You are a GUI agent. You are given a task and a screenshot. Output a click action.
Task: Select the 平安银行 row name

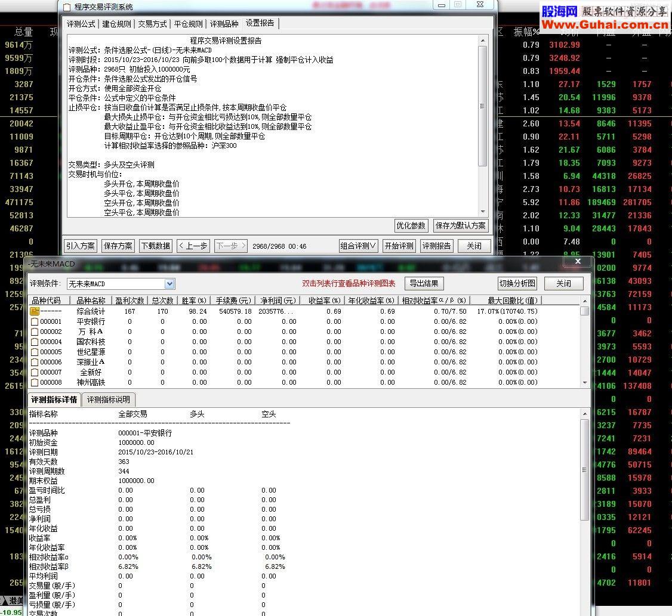(91, 321)
